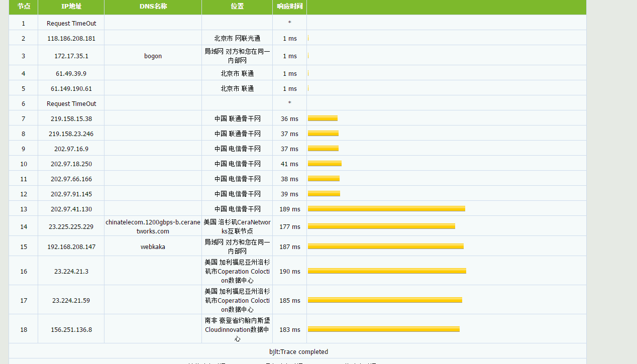This screenshot has width=637, height=364.
Task: Click the 节点 column header
Action: coord(23,7)
